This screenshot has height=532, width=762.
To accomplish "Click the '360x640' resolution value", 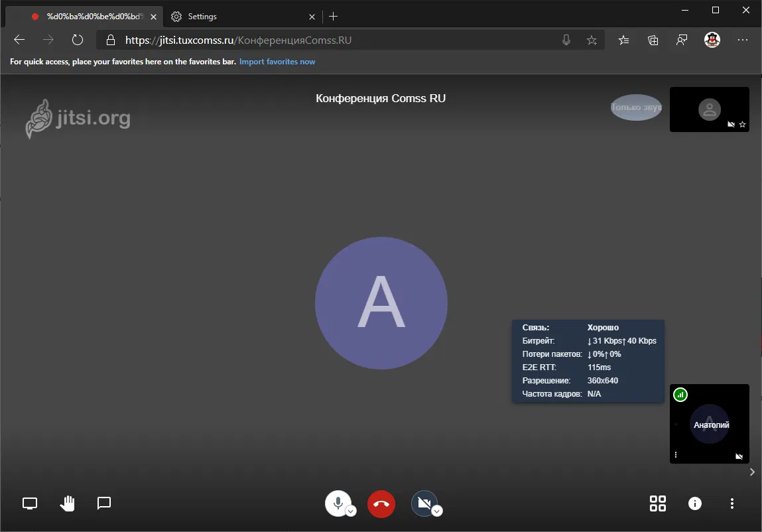I will pos(603,380).
